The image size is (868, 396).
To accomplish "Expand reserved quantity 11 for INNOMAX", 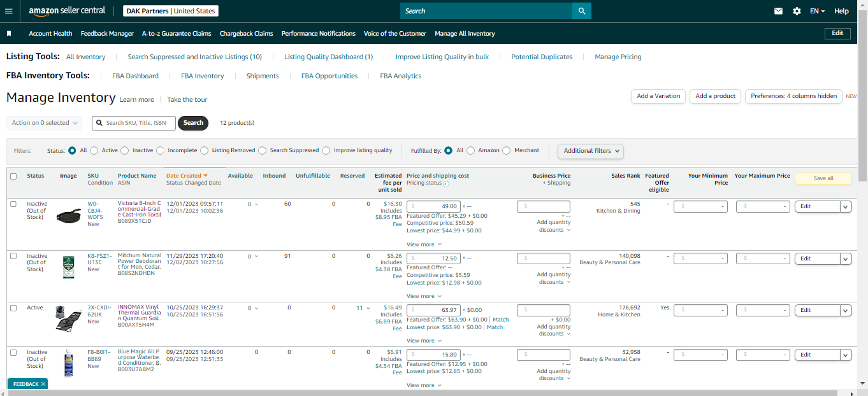I will click(363, 308).
